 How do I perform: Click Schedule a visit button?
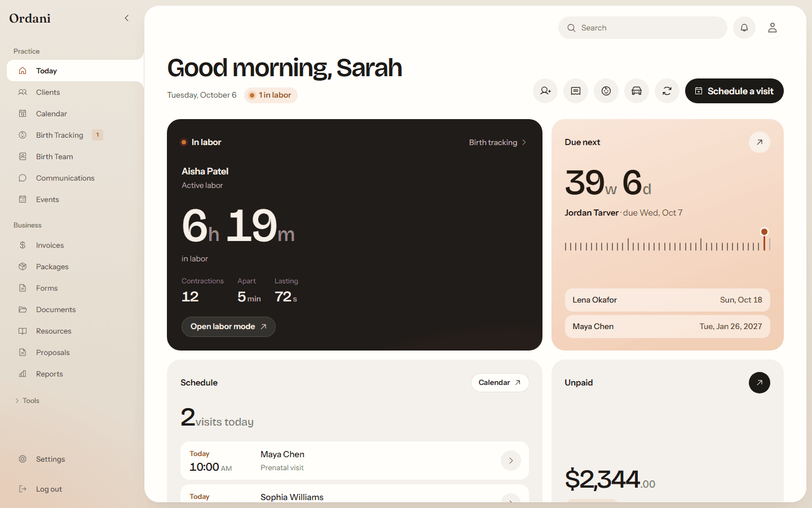[x=734, y=91]
